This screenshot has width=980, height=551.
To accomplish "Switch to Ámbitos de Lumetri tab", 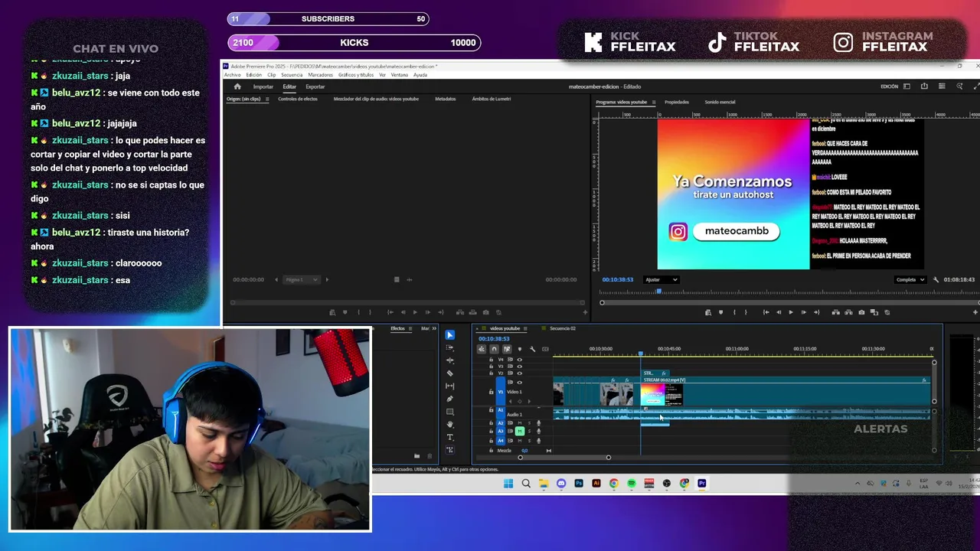I will click(492, 99).
